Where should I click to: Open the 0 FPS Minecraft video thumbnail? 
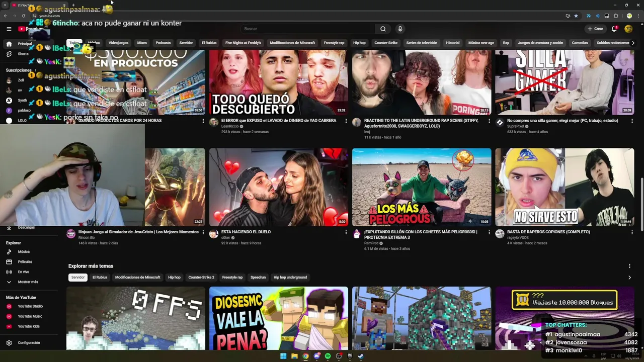(x=136, y=318)
